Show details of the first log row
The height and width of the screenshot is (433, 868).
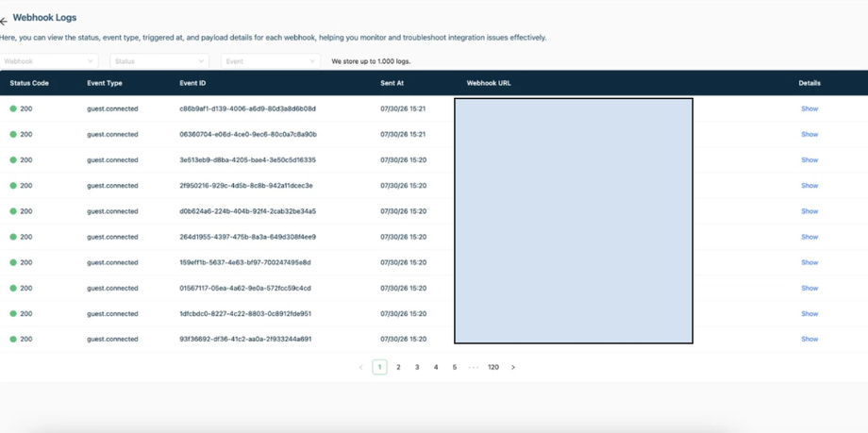tap(810, 108)
